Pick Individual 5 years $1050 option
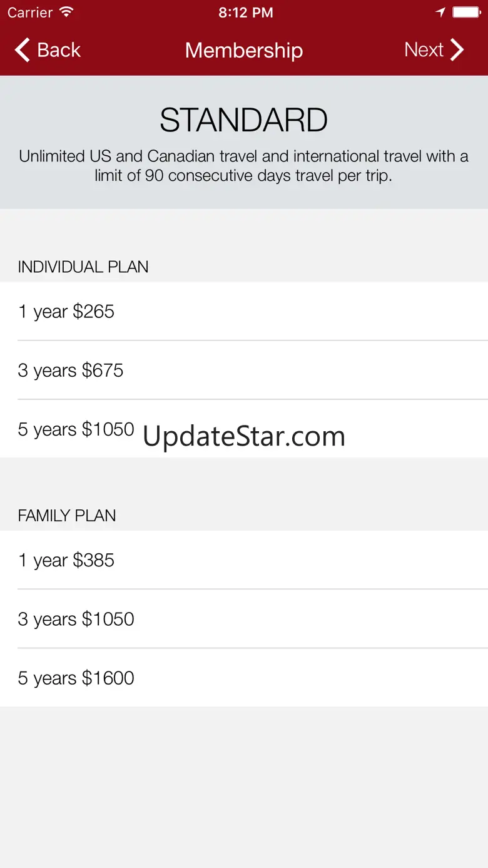488x868 pixels. point(76,429)
